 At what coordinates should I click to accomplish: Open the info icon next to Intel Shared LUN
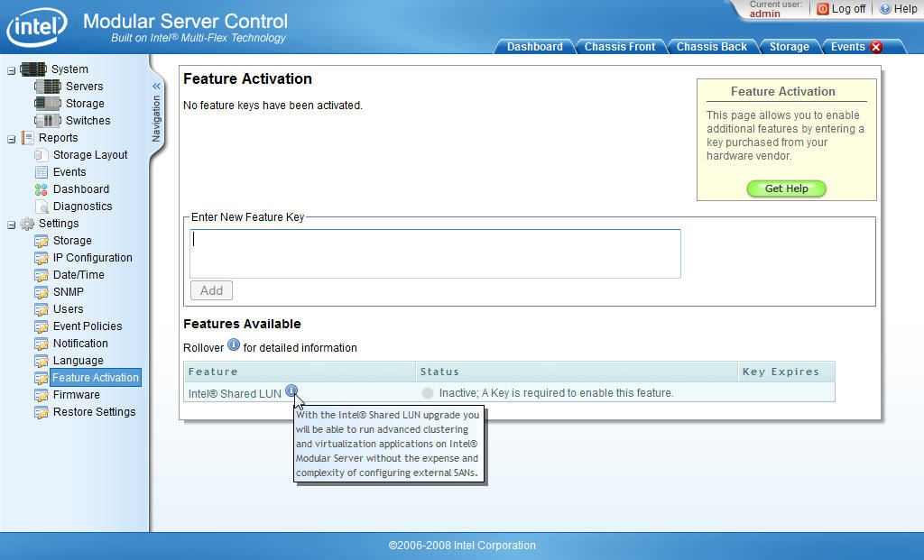[x=291, y=390]
